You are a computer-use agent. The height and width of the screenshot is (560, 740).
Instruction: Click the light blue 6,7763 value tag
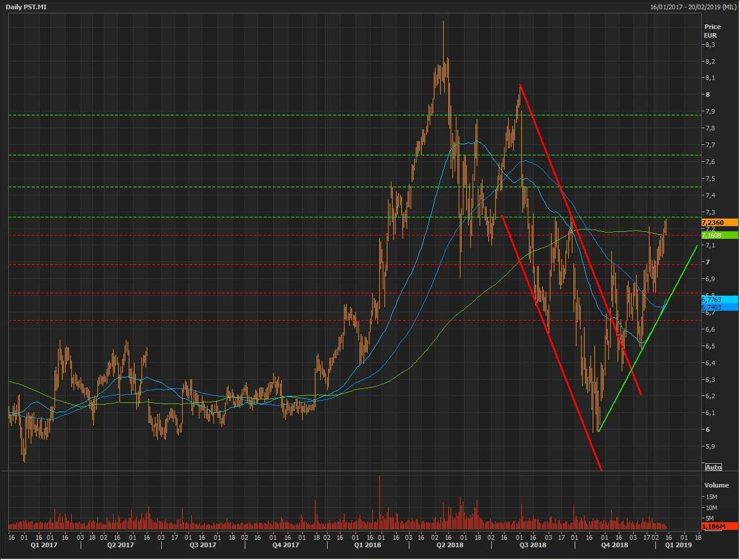(x=719, y=300)
